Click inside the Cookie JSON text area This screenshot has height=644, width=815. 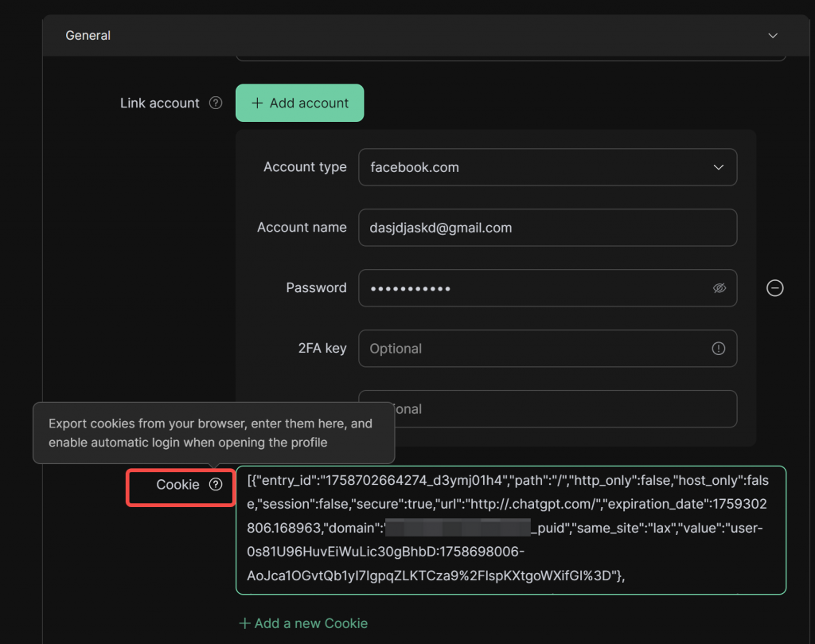click(x=511, y=529)
